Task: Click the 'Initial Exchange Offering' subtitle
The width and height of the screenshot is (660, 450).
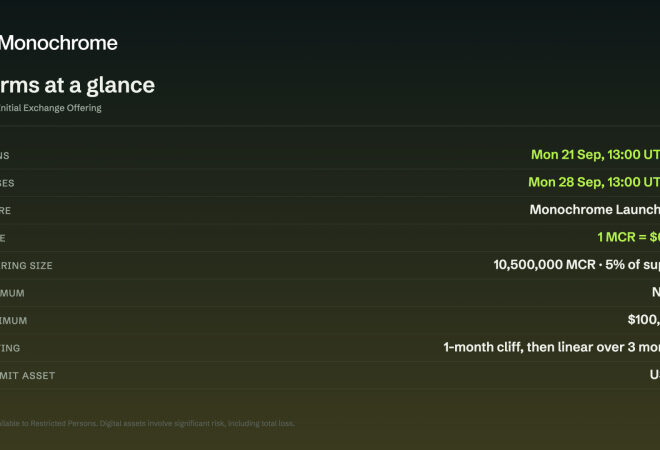Action: coord(51,108)
